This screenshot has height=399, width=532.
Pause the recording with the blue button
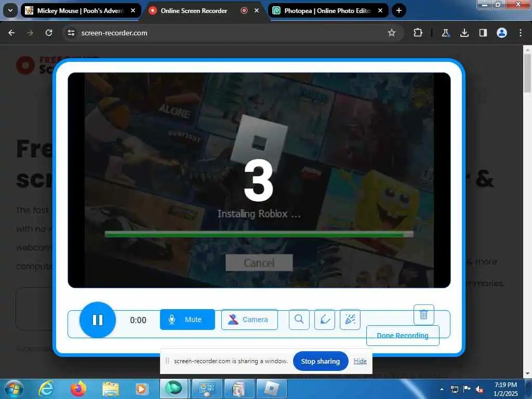tap(97, 320)
